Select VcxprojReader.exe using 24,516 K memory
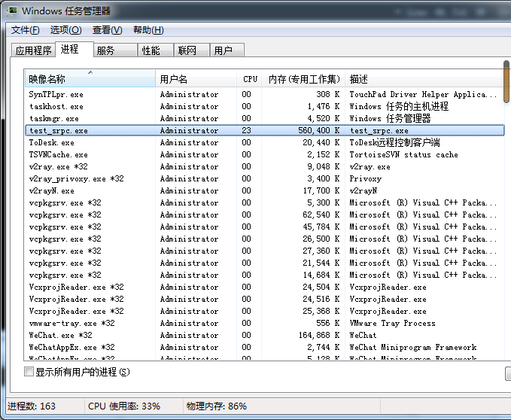Screen dimensions: 511x420 pos(264,300)
